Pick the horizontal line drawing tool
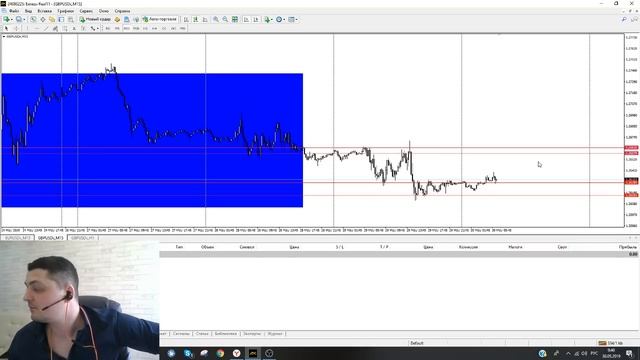The width and height of the screenshot is (640, 360). [x=37, y=28]
